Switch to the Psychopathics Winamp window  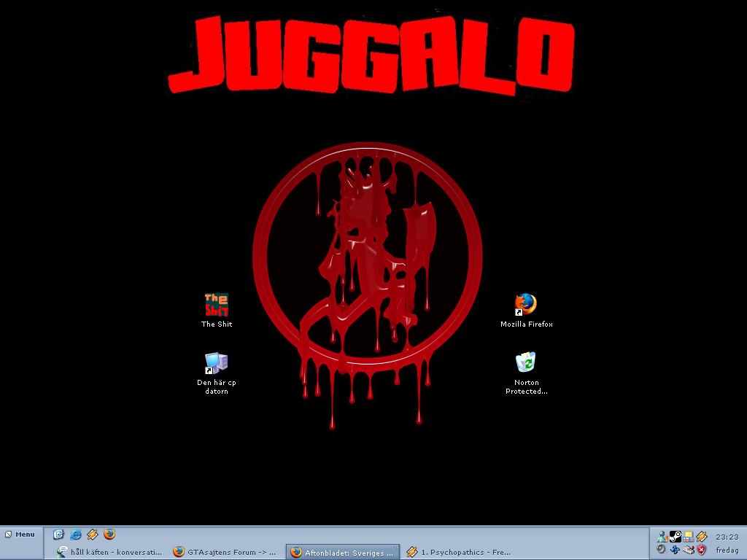pos(460,552)
